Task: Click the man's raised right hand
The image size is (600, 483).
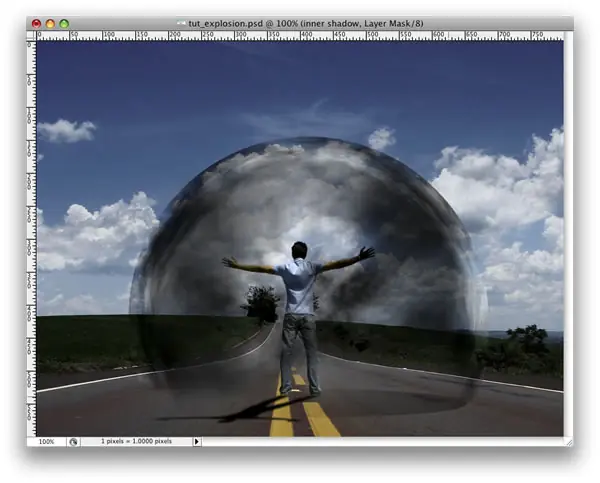Action: pyautogui.click(x=367, y=253)
